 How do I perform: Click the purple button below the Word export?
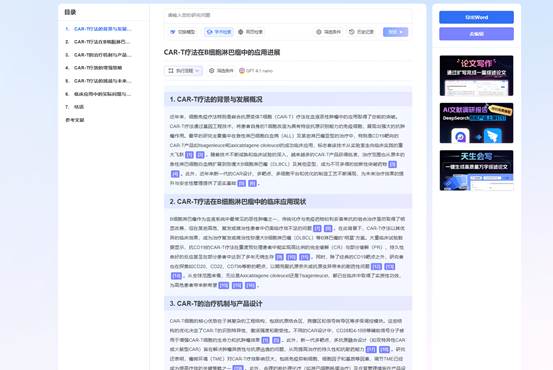[476, 34]
